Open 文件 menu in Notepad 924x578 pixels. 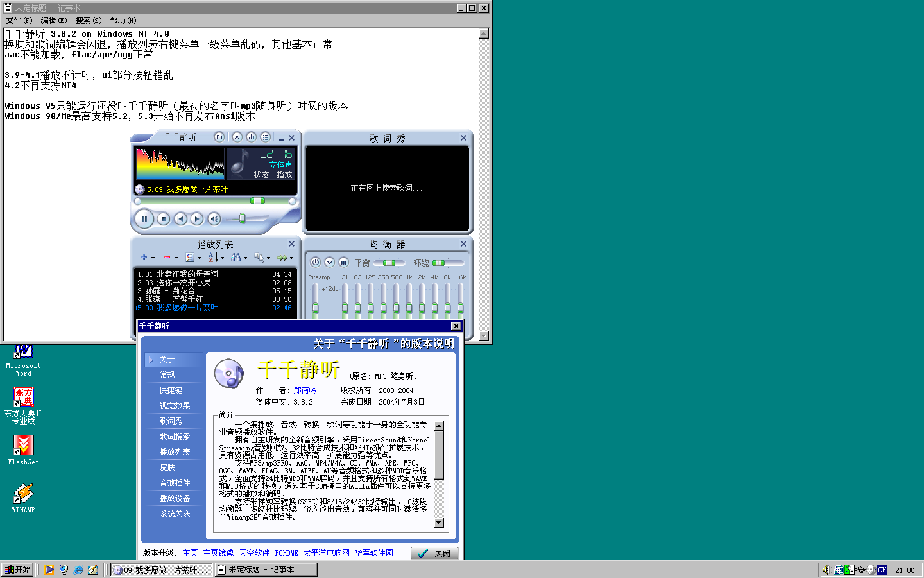[x=19, y=21]
